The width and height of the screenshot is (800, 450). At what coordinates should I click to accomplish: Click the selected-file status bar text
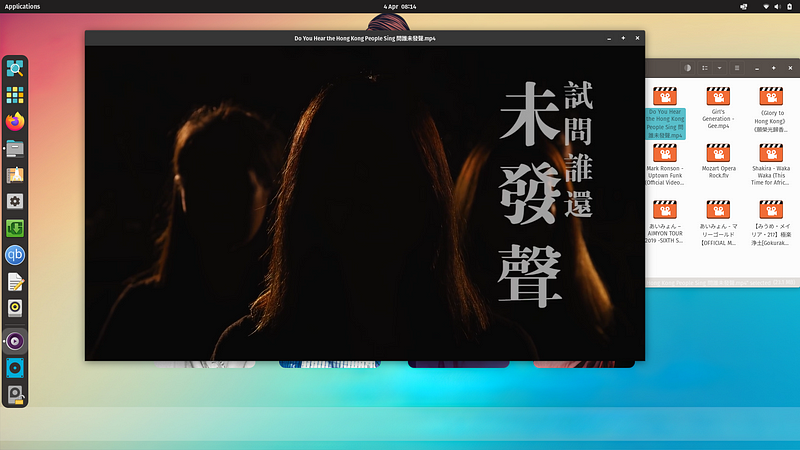[x=720, y=283]
